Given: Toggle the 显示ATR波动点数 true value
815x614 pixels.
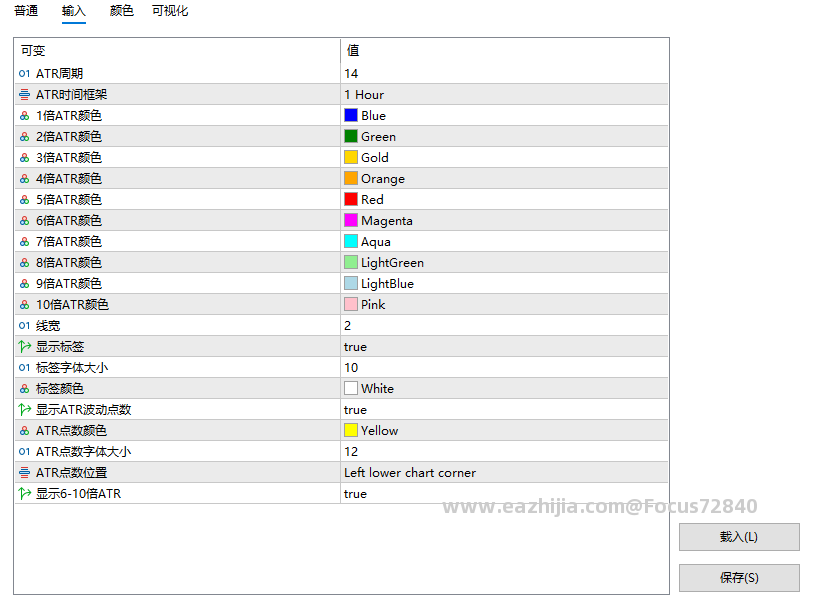Looking at the screenshot, I should 504,410.
